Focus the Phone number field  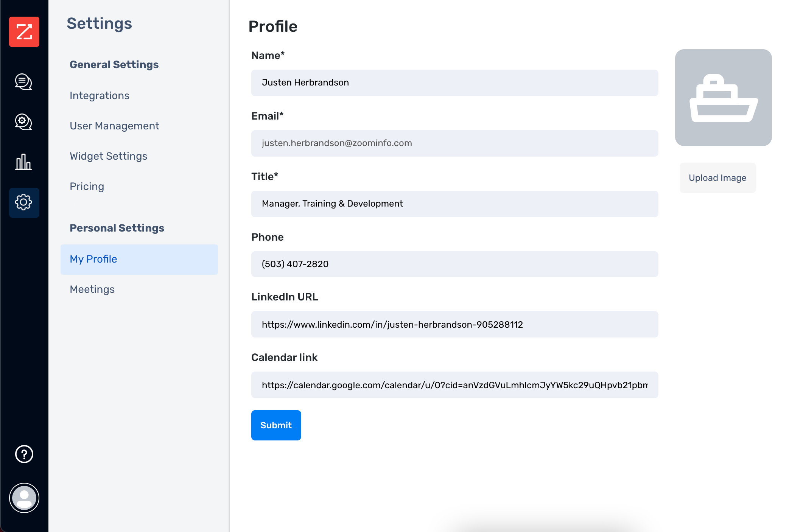coord(454,264)
